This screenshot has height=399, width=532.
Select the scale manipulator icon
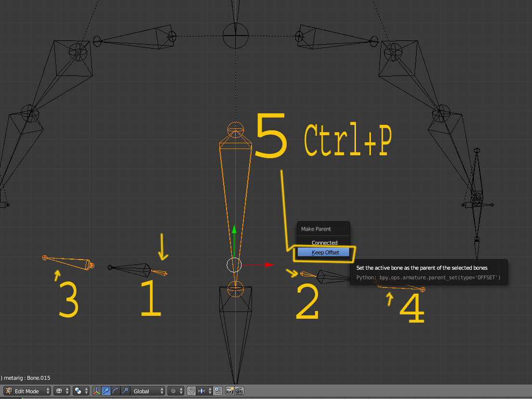125,391
